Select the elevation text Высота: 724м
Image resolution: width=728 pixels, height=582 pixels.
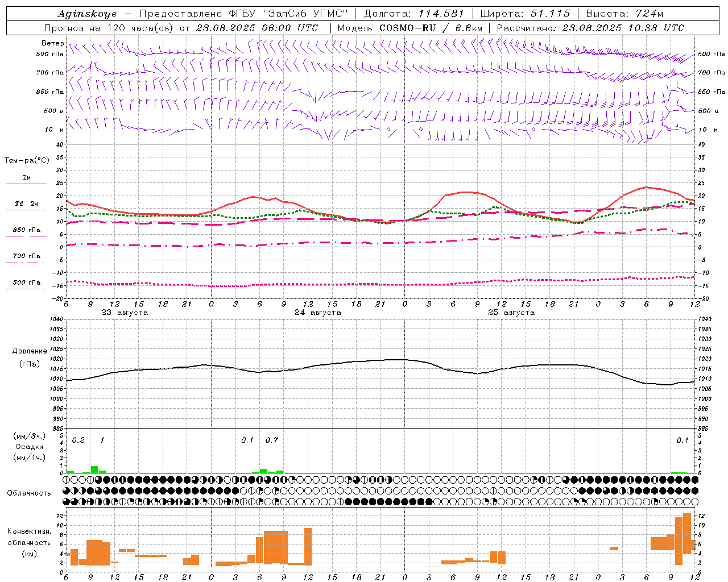(x=624, y=14)
